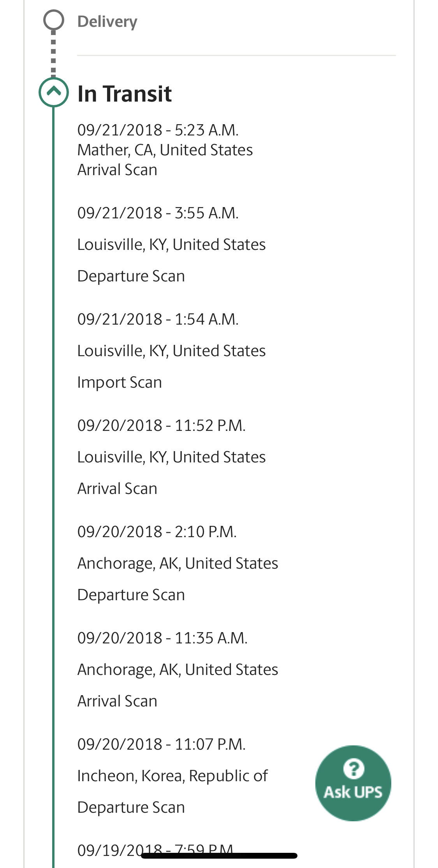Tap the iPhone home indicator bar
The image size is (438, 868).
pos(219,856)
